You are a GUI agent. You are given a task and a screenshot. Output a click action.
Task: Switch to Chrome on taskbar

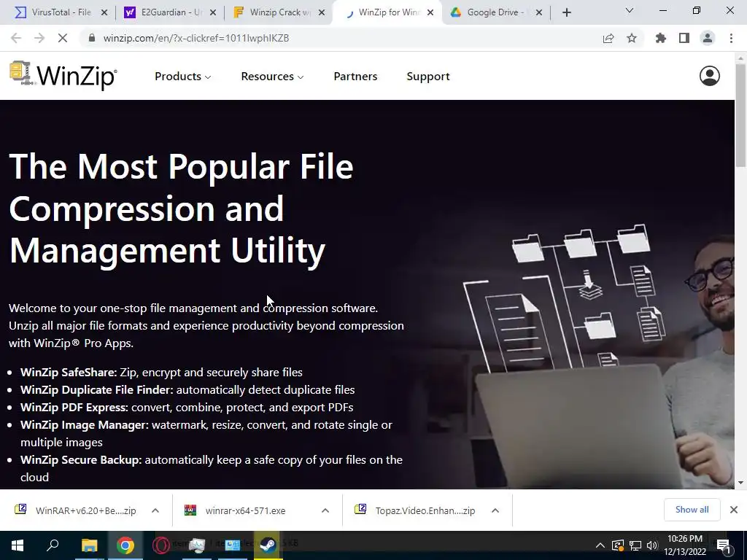click(x=125, y=545)
